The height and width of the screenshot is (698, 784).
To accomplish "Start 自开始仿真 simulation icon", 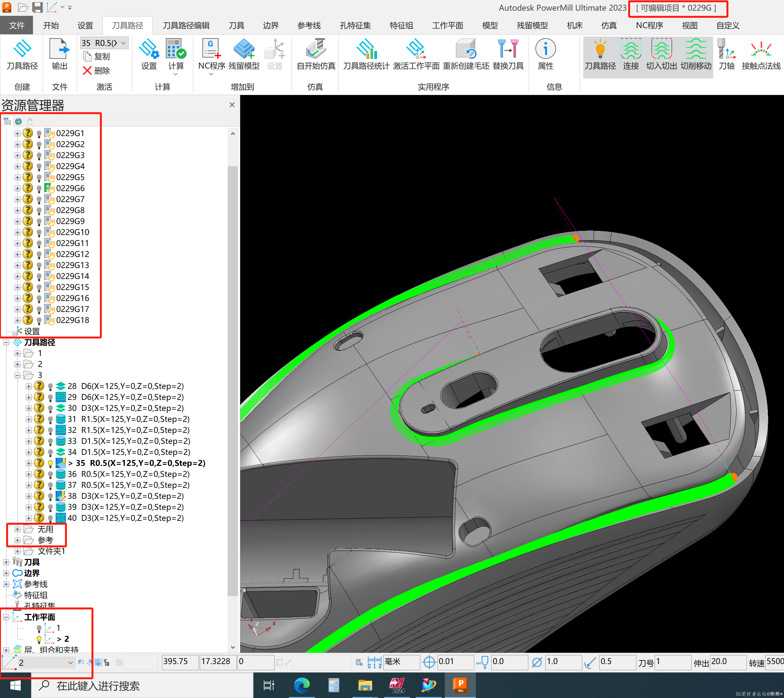I will [x=316, y=49].
